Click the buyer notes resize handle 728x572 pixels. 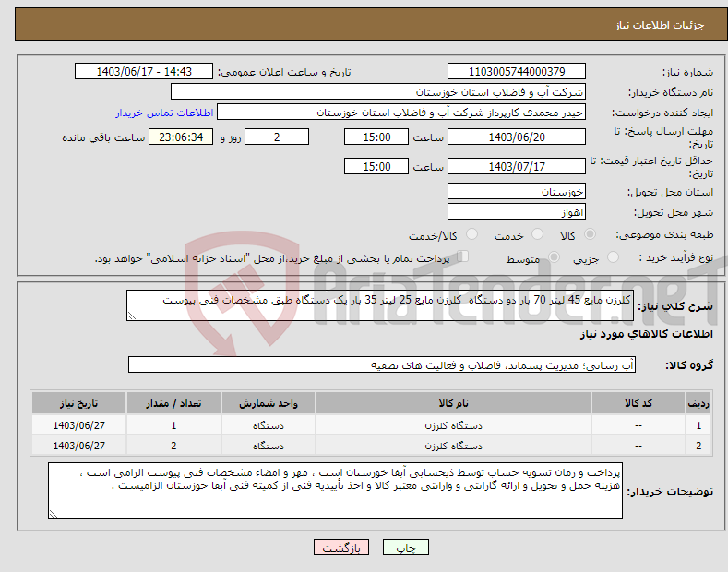tap(53, 514)
